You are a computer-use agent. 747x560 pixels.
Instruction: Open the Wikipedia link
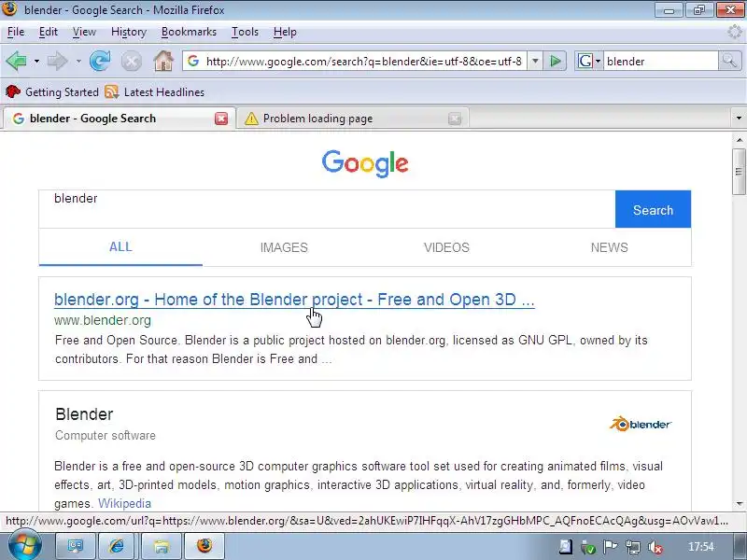(124, 503)
